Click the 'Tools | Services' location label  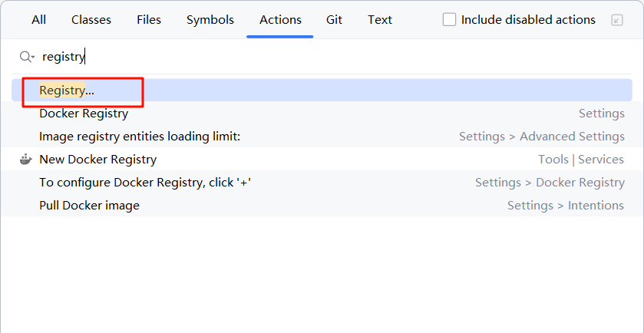pos(580,160)
